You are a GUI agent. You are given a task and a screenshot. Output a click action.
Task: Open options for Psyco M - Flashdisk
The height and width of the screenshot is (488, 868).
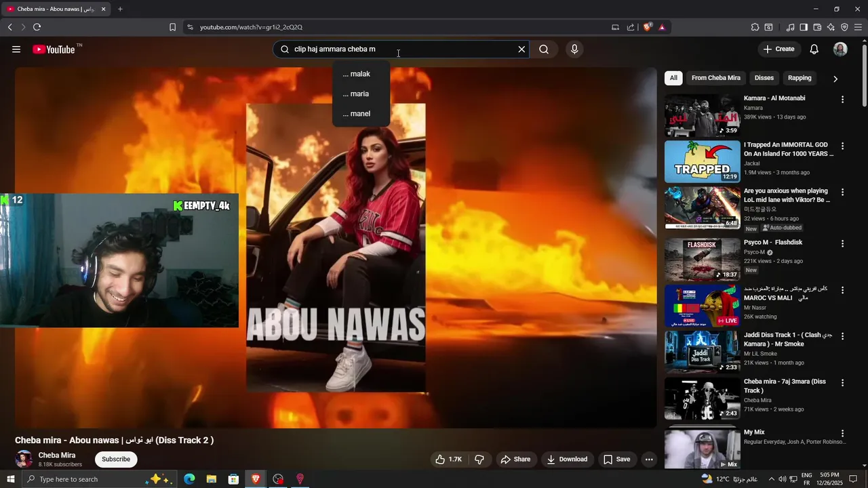[842, 244]
